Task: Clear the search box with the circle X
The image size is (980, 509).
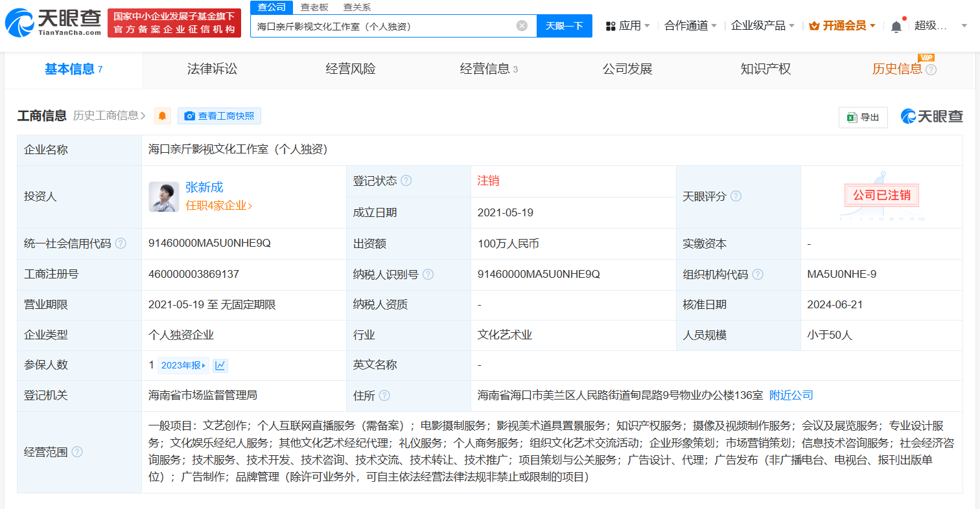Action: pos(522,25)
